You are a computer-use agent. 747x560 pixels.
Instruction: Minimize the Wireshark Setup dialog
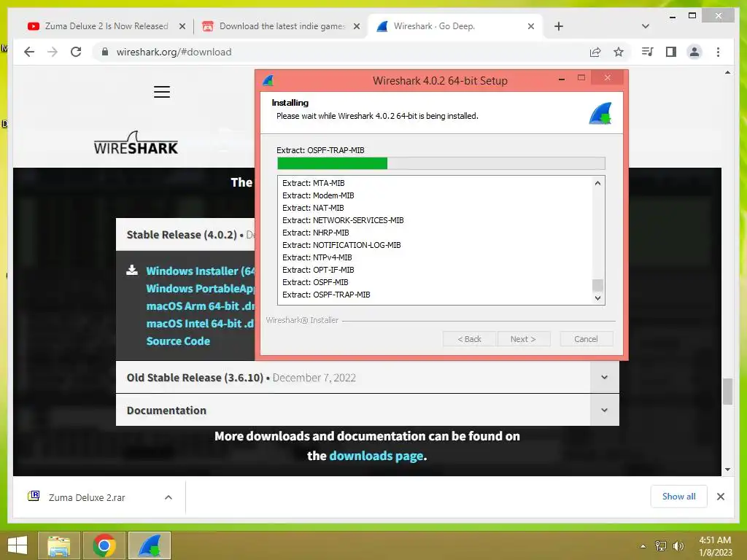point(562,79)
